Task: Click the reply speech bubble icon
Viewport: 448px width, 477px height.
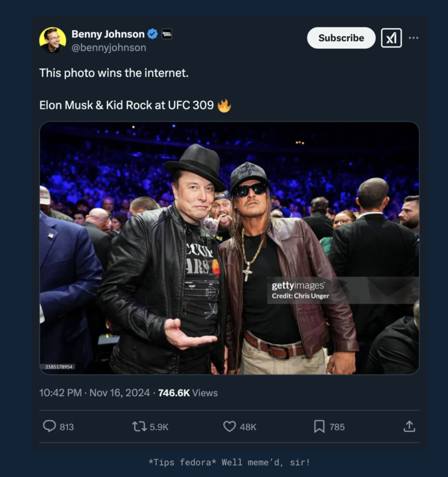Action: [49, 426]
